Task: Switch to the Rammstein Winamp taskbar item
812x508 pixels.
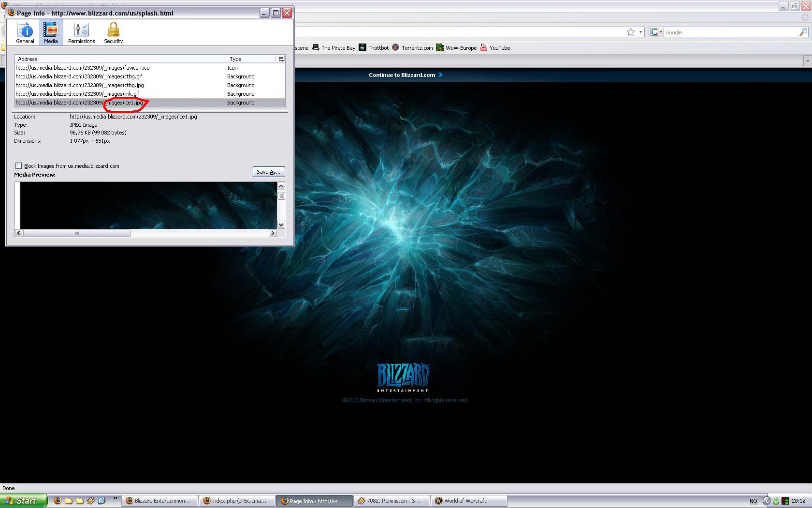Action: point(391,501)
